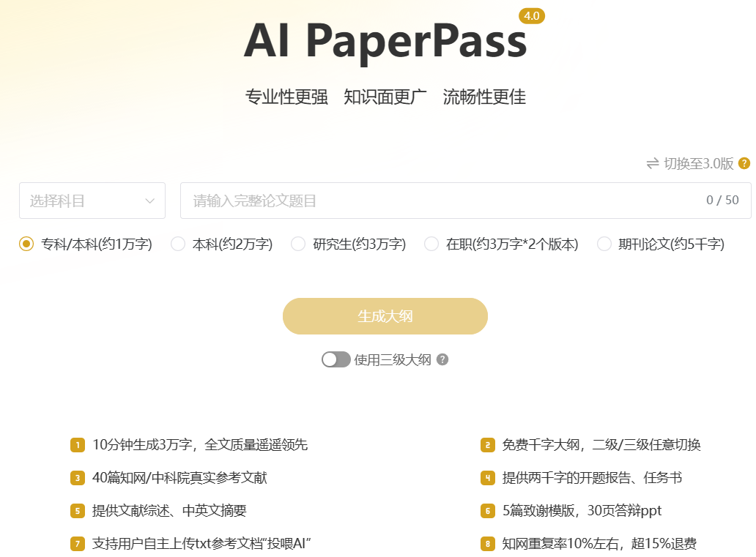Image resolution: width=756 pixels, height=557 pixels.
Task: Click the 0 / 50 character counter
Action: [x=722, y=200]
